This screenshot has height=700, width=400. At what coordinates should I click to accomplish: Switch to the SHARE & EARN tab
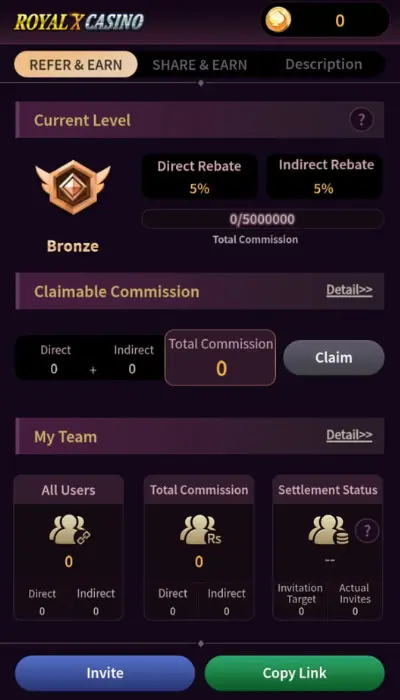click(200, 65)
